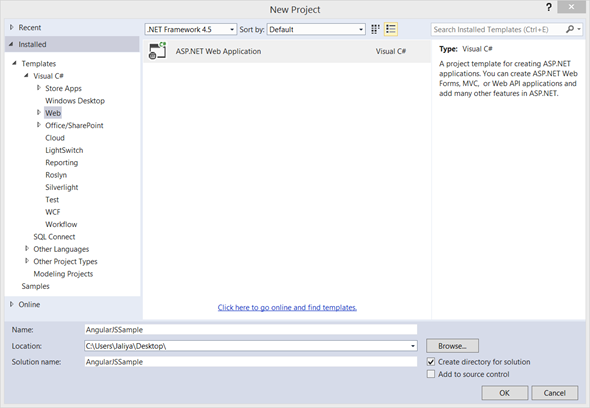The width and height of the screenshot is (590, 408).
Task: Expand the Online section
Action: click(12, 304)
